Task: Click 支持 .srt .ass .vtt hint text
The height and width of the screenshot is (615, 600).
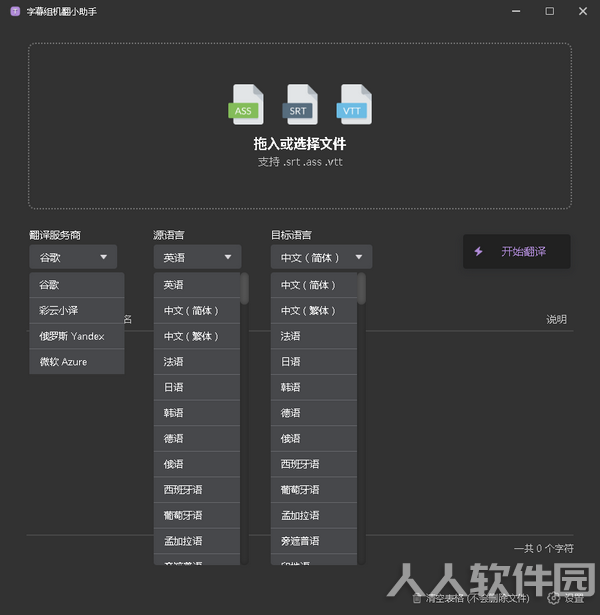Action: tap(300, 162)
